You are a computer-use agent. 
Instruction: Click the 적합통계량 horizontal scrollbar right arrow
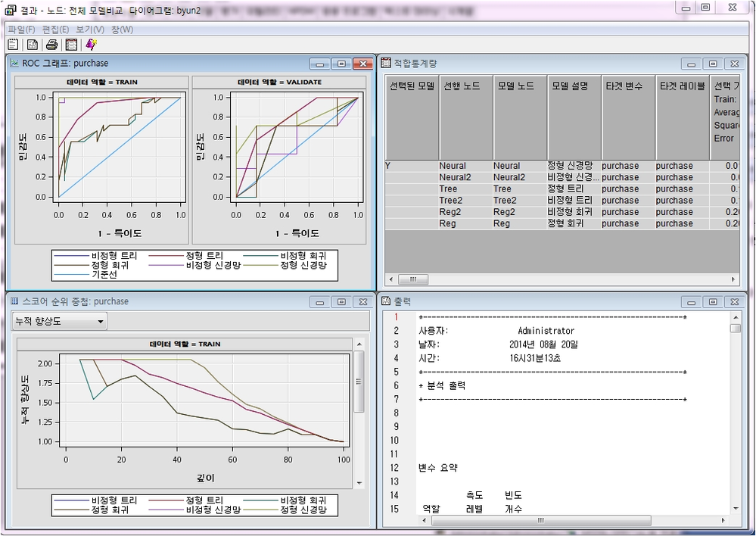[733, 279]
